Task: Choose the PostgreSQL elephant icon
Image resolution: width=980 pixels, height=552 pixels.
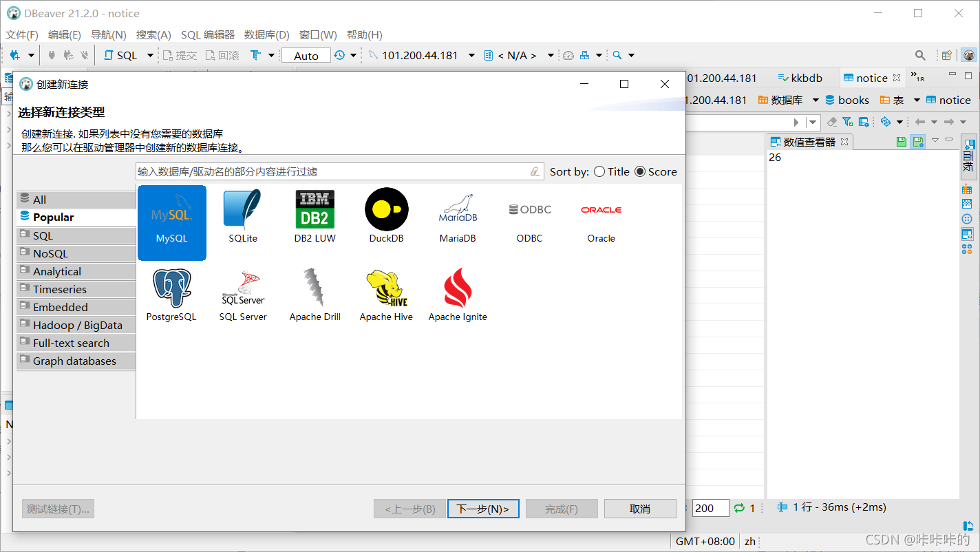Action: (171, 295)
